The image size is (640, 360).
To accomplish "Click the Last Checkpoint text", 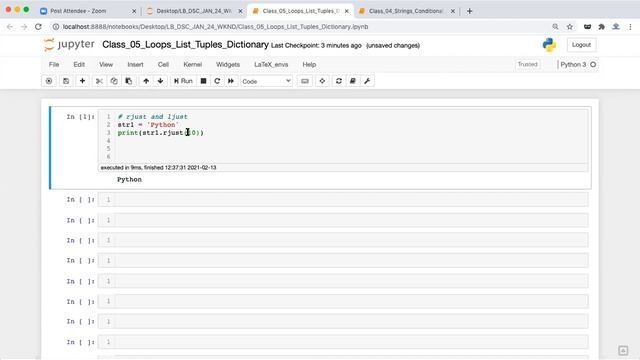I will 316,46.
